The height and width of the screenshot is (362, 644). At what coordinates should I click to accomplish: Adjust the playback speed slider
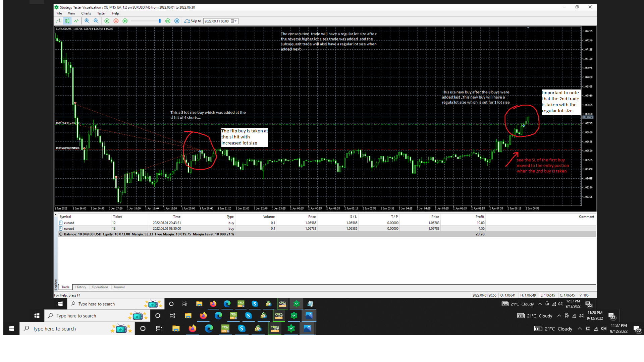(159, 21)
